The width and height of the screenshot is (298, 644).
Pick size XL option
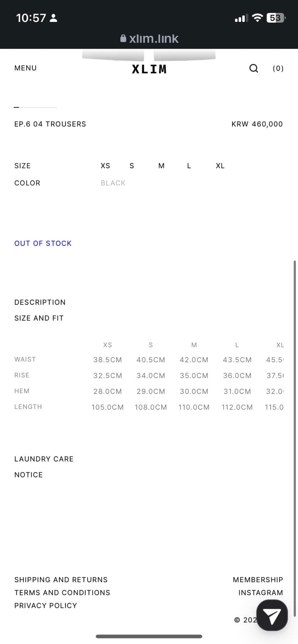pyautogui.click(x=220, y=166)
